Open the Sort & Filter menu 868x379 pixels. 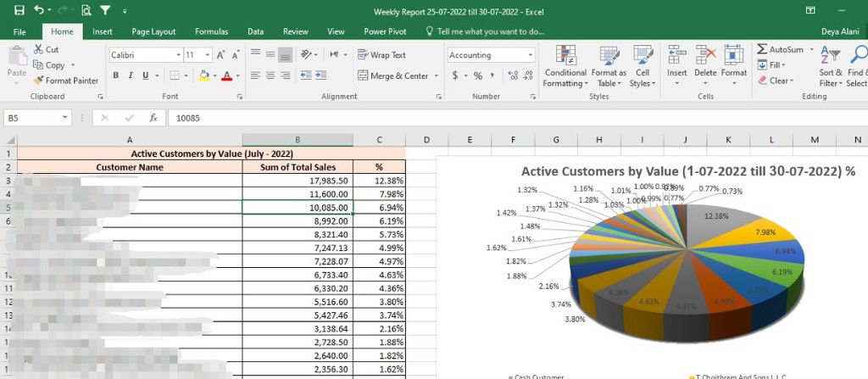(x=831, y=66)
